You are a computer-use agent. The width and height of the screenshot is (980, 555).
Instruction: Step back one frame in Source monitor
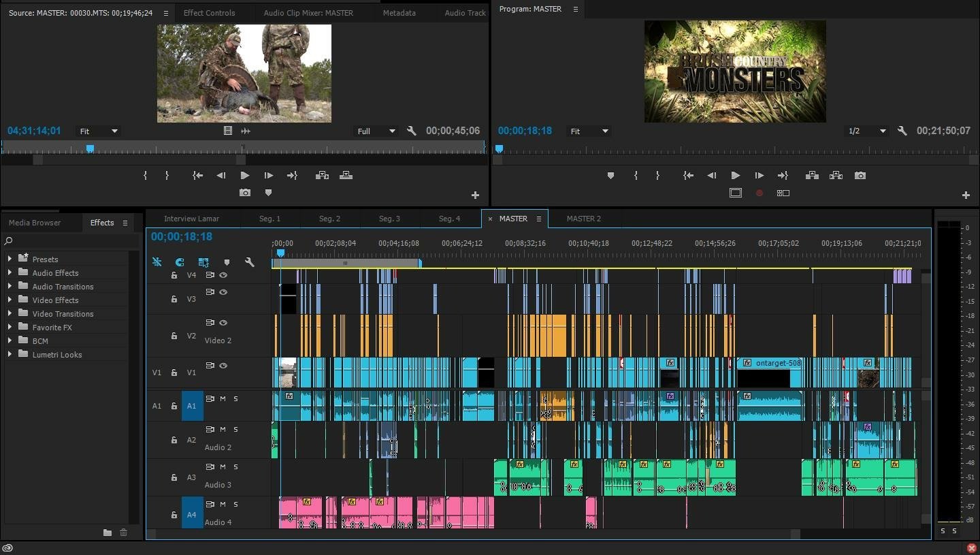point(221,176)
